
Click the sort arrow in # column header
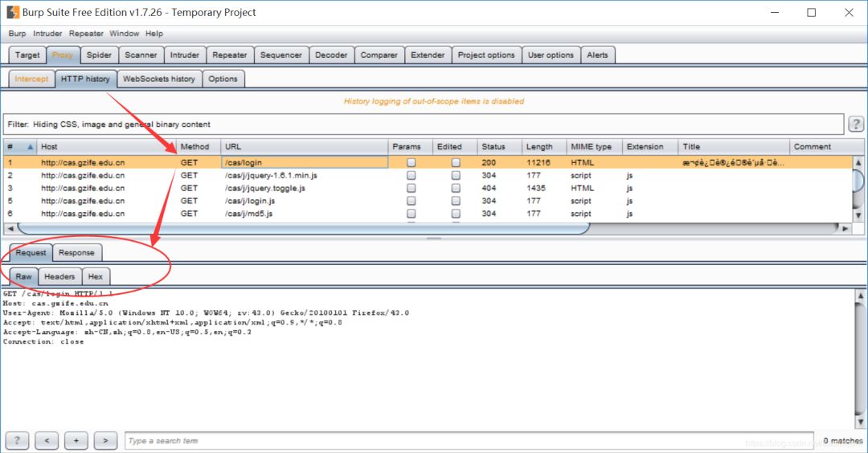coord(31,147)
